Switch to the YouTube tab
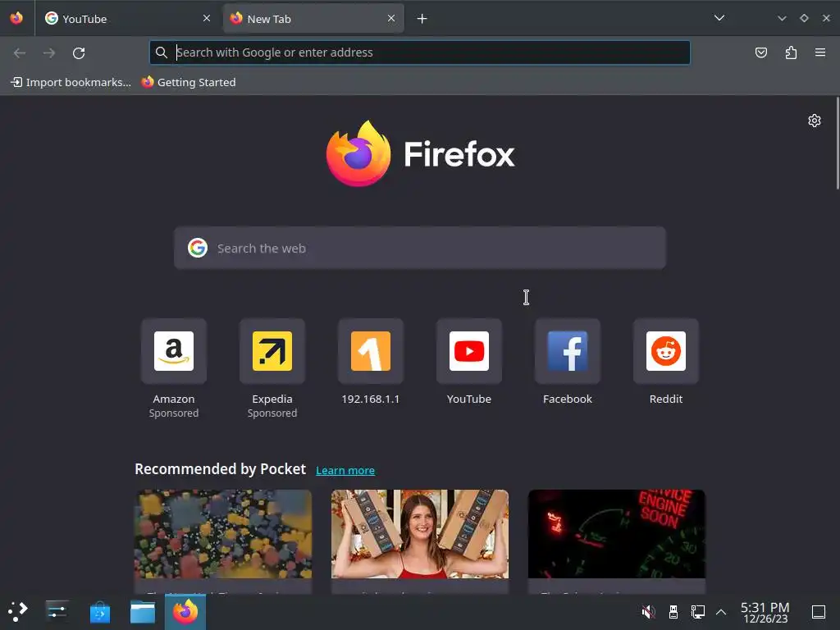 pos(127,18)
